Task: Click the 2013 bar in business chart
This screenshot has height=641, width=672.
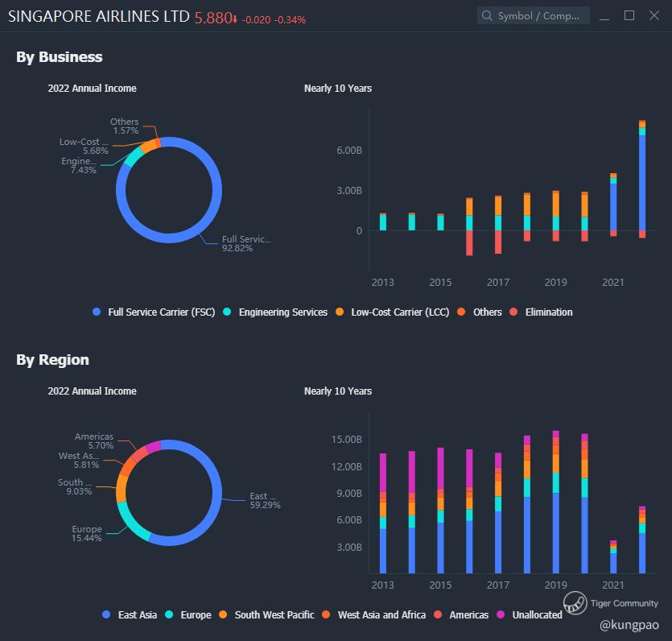Action: (383, 221)
